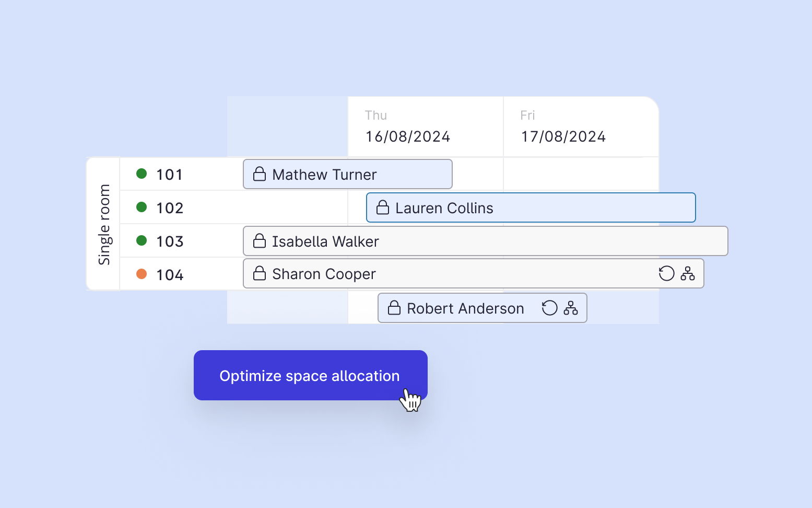Click room number 104

point(170,275)
